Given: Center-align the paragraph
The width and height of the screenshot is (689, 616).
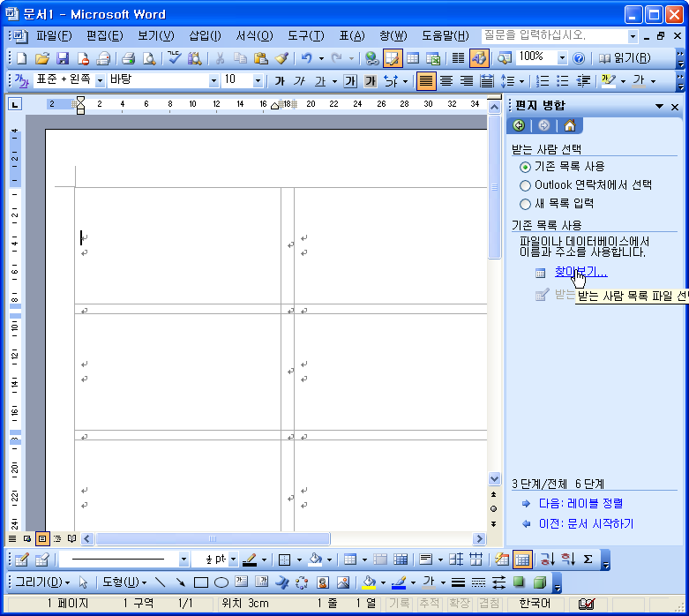Looking at the screenshot, I should [x=446, y=81].
